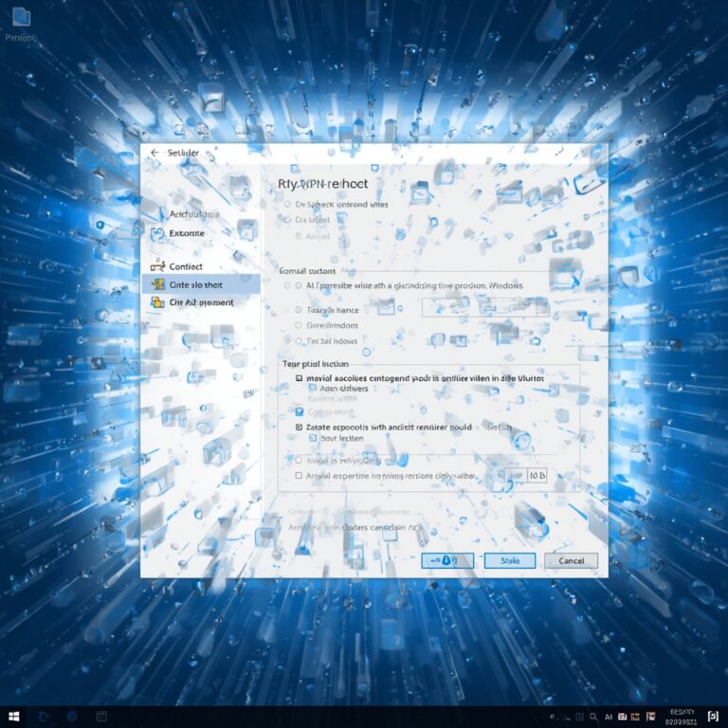Toggle the 'Sout lectten' checkbox
This screenshot has height=728, width=728.
click(313, 438)
